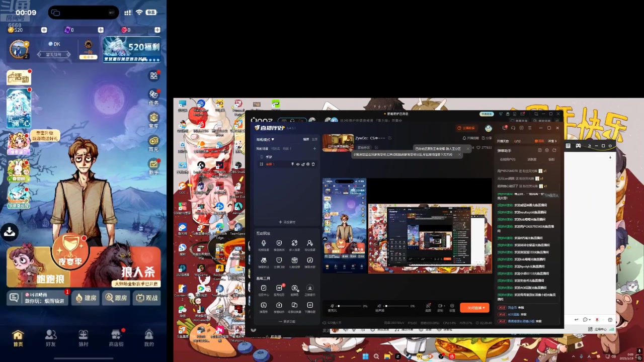
Task: Open the 弹幕点歌 song request tool
Action: pos(310,262)
